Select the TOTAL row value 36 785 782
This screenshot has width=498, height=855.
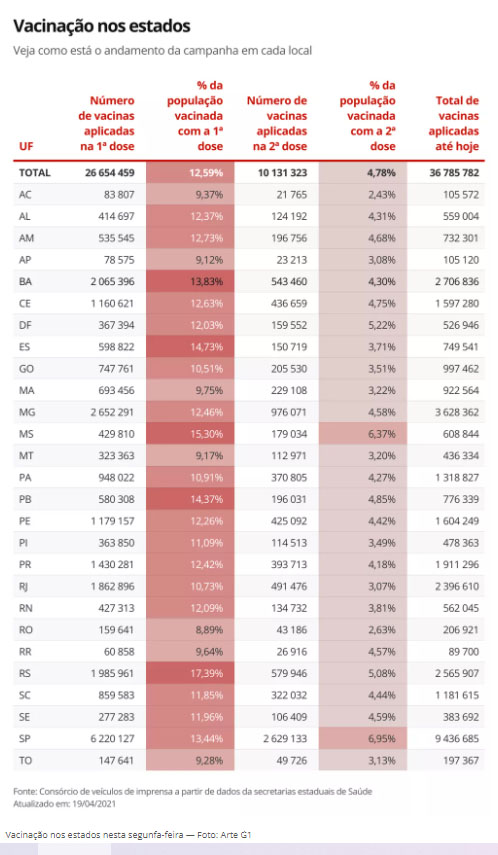click(454, 173)
